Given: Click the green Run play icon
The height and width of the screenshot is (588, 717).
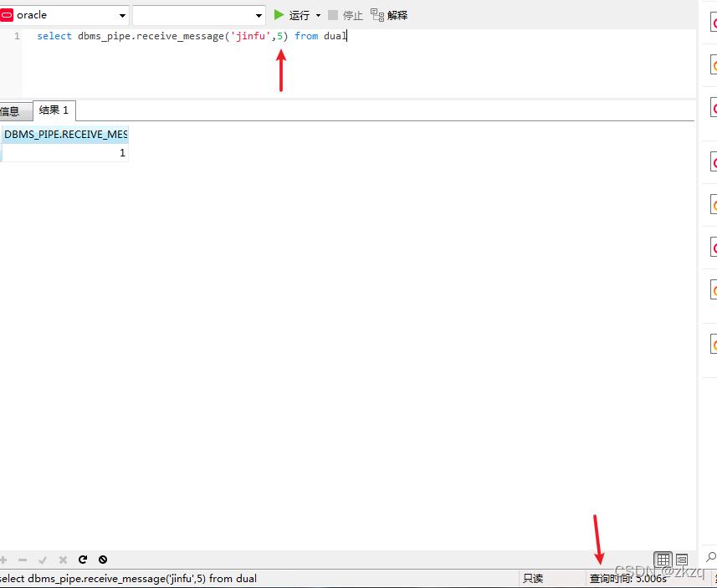Looking at the screenshot, I should coord(279,15).
